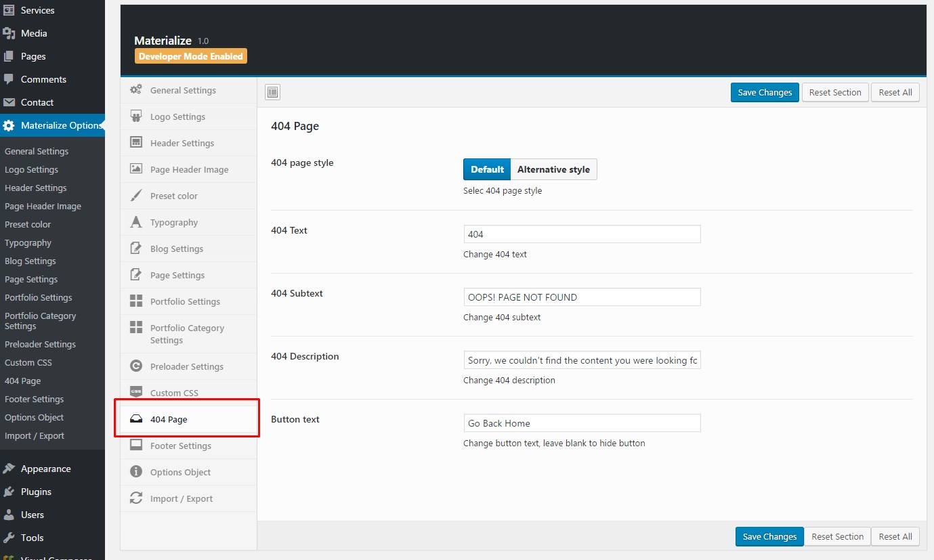This screenshot has width=934, height=560.
Task: Click the Header Settings icon in the options panel
Action: [x=136, y=143]
